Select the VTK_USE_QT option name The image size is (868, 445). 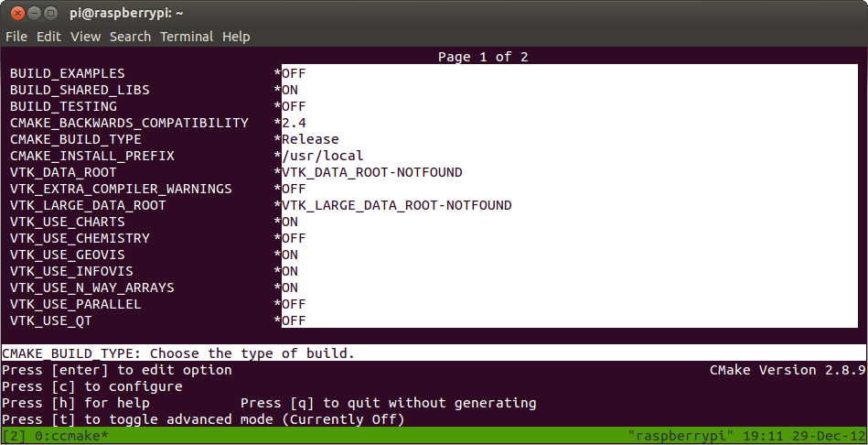coord(51,320)
